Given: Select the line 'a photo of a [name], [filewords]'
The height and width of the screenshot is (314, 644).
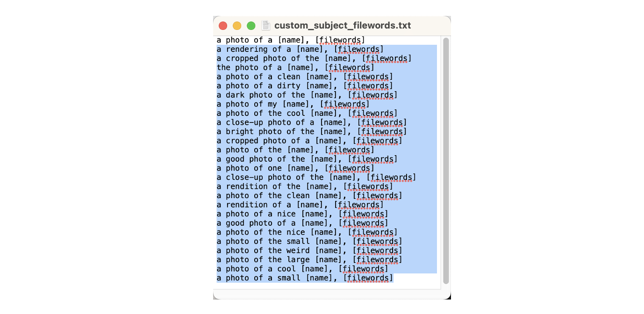Looking at the screenshot, I should [x=290, y=40].
